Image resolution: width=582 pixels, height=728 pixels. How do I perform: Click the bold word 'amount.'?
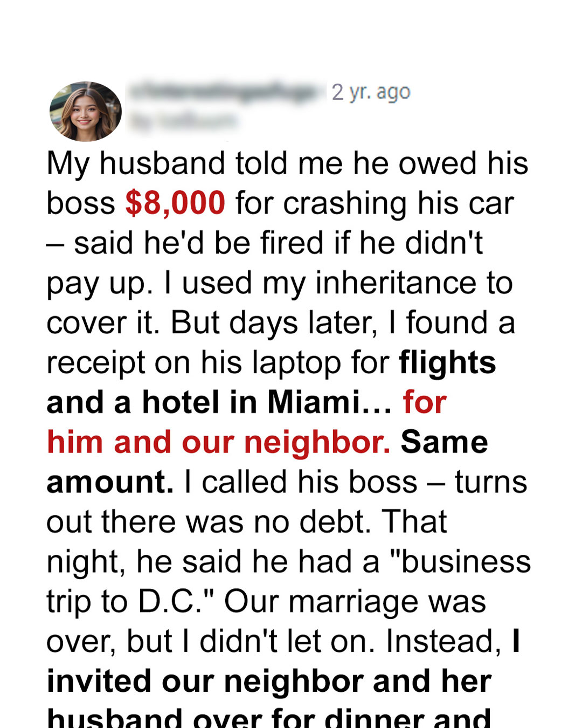click(110, 482)
